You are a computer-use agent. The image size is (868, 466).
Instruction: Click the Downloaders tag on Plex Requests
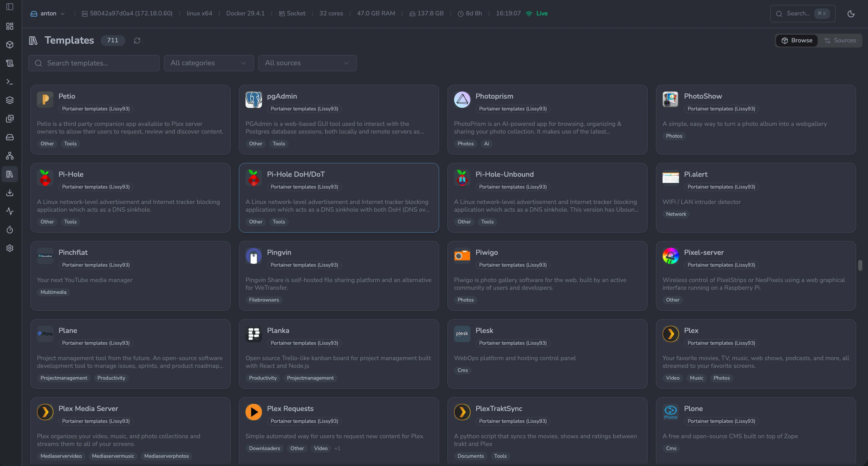[265, 448]
